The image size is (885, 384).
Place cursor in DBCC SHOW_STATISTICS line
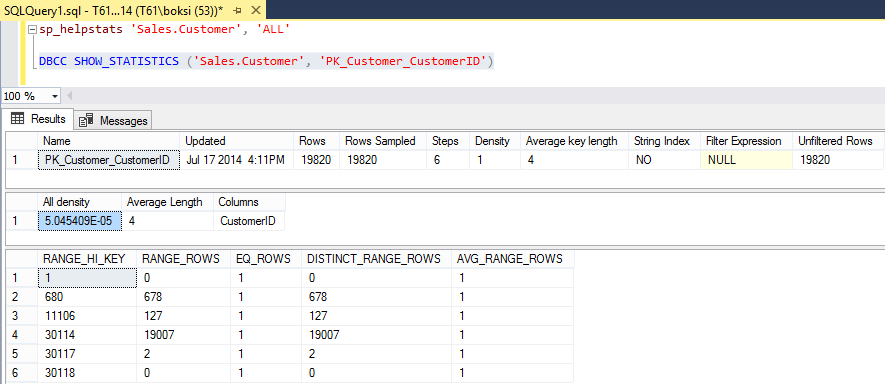click(266, 61)
